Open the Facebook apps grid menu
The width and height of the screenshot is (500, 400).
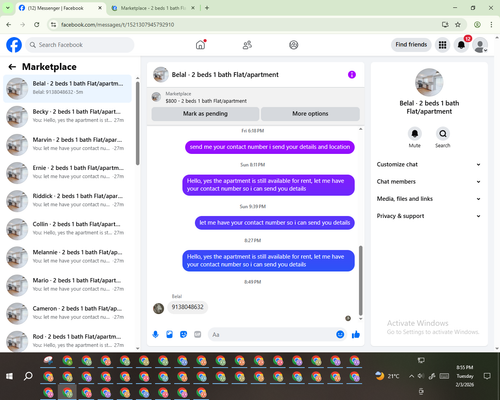tap(442, 45)
